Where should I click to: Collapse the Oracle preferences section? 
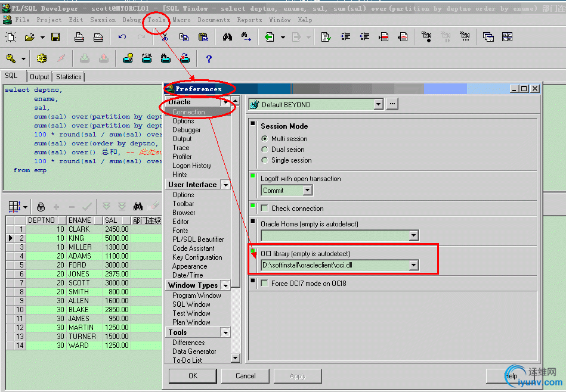point(225,102)
